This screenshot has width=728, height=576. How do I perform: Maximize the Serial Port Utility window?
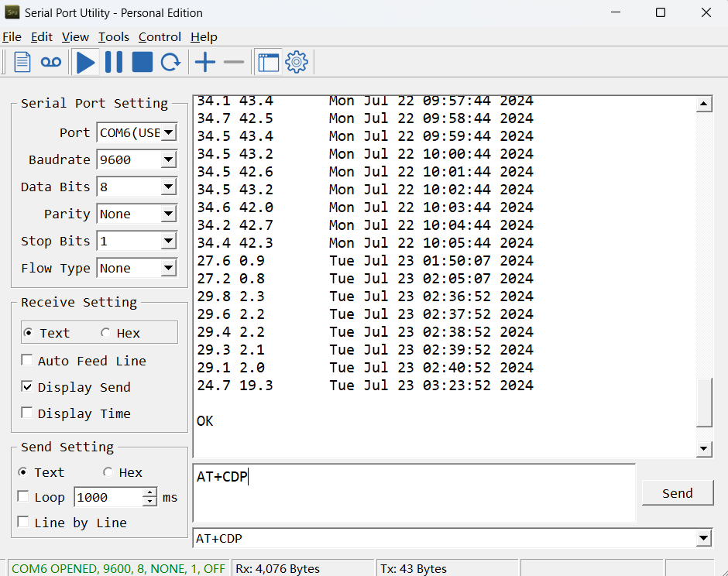click(661, 12)
